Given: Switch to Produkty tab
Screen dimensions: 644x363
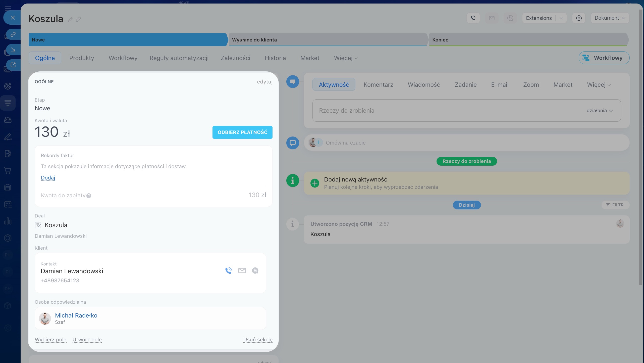Looking at the screenshot, I should (82, 58).
